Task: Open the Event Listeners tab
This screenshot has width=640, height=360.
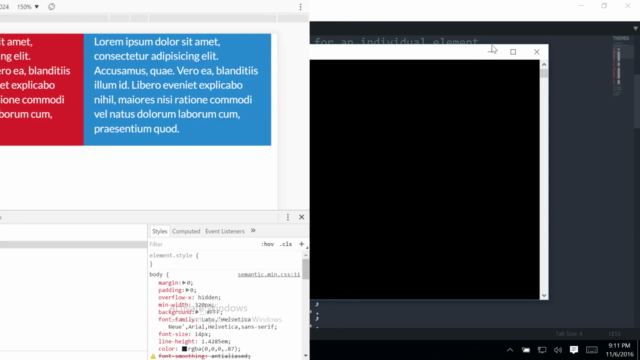Action: [225, 231]
